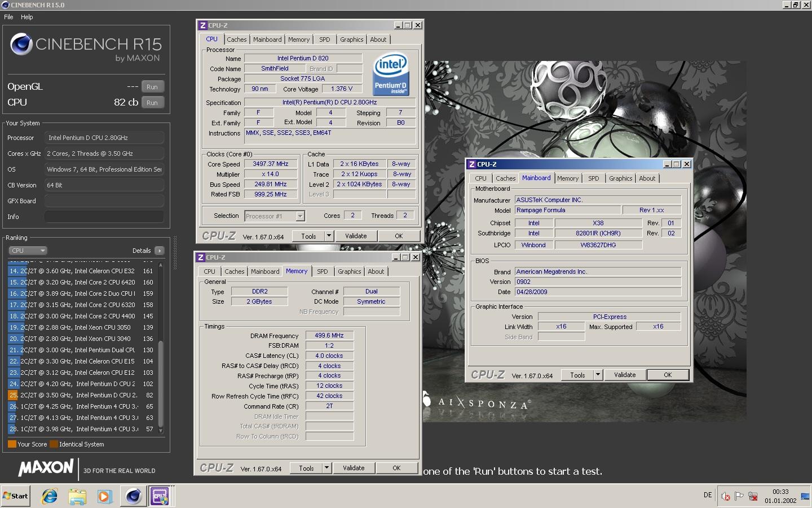
Task: Click Show Desktop icon near clock
Action: coord(805,496)
